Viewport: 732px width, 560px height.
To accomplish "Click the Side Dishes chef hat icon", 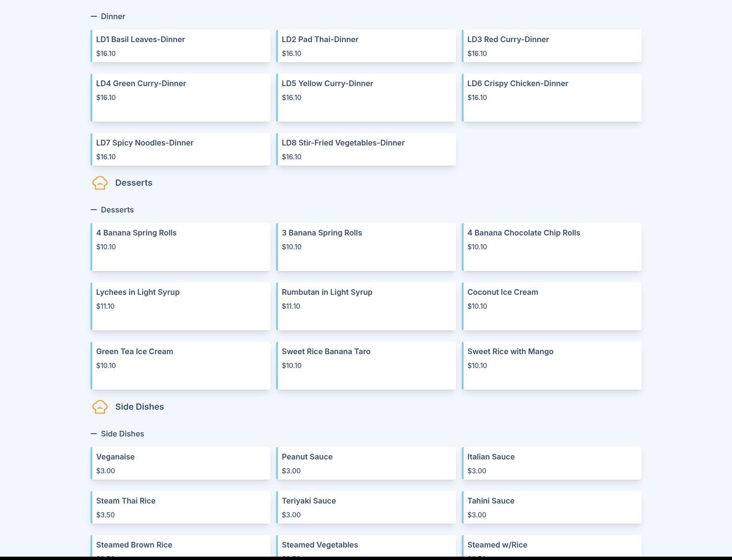I will click(100, 407).
